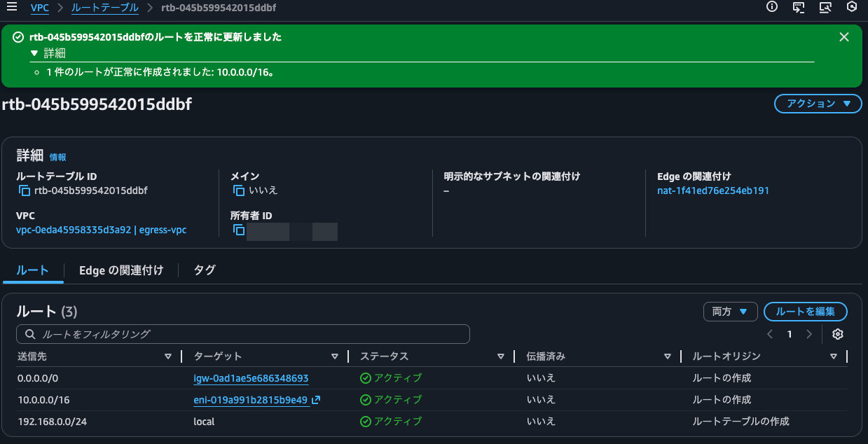Screen dimensions: 868x444
Task: Click the info help icon in top bar
Action: click(x=771, y=7)
